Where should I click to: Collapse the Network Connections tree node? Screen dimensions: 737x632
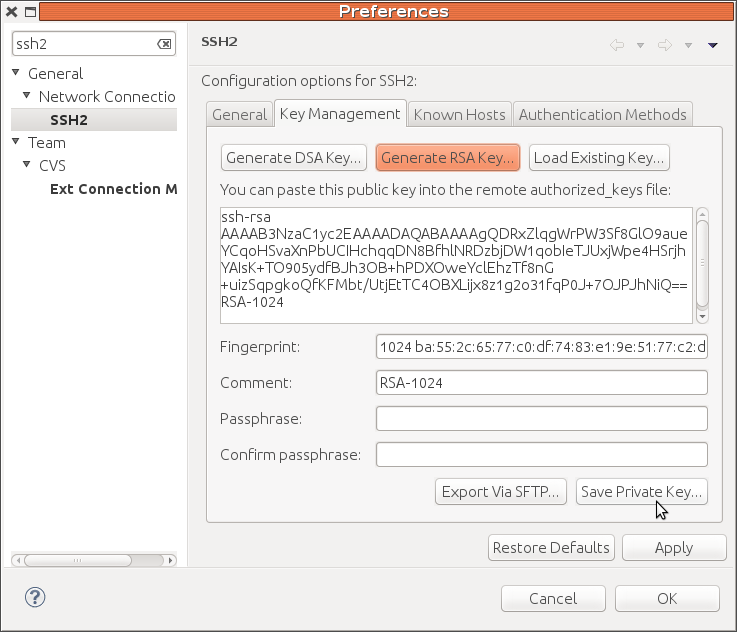pyautogui.click(x=27, y=95)
